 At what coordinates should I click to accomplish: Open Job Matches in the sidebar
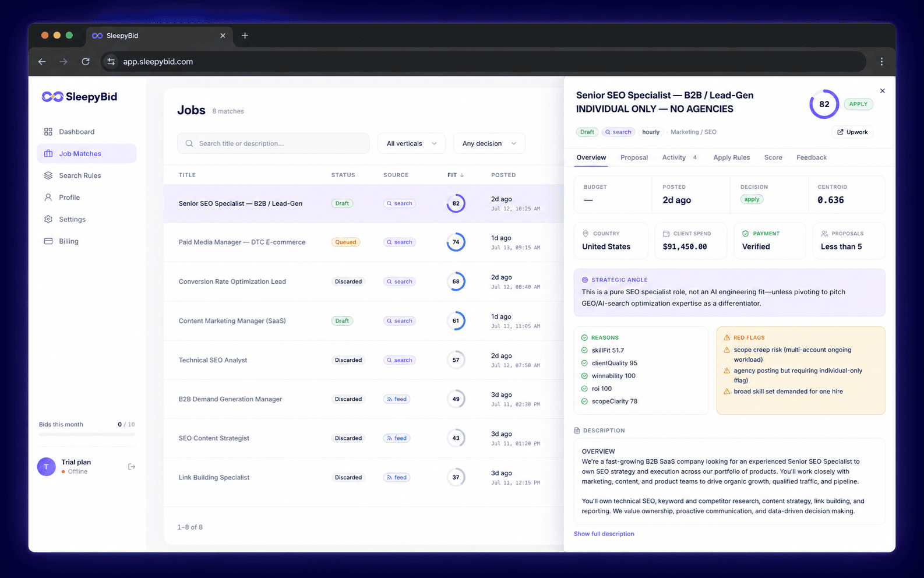click(x=87, y=154)
